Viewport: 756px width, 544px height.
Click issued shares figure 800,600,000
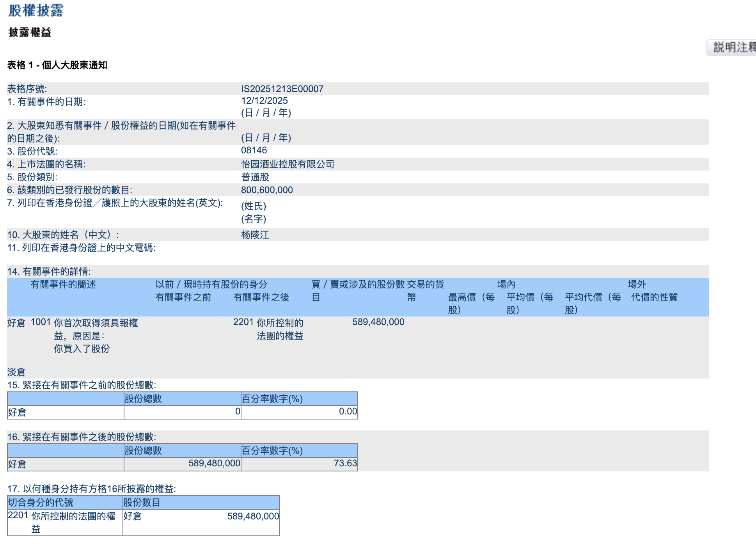coord(267,190)
